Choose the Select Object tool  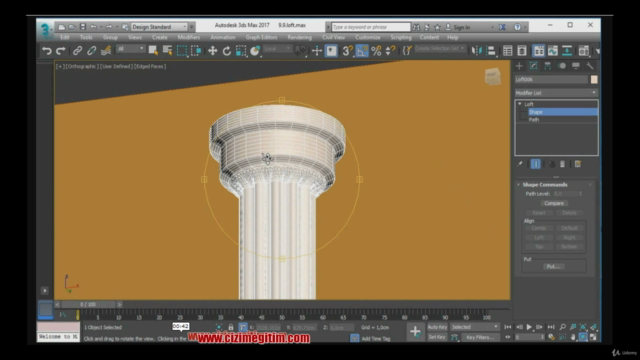pos(153,51)
